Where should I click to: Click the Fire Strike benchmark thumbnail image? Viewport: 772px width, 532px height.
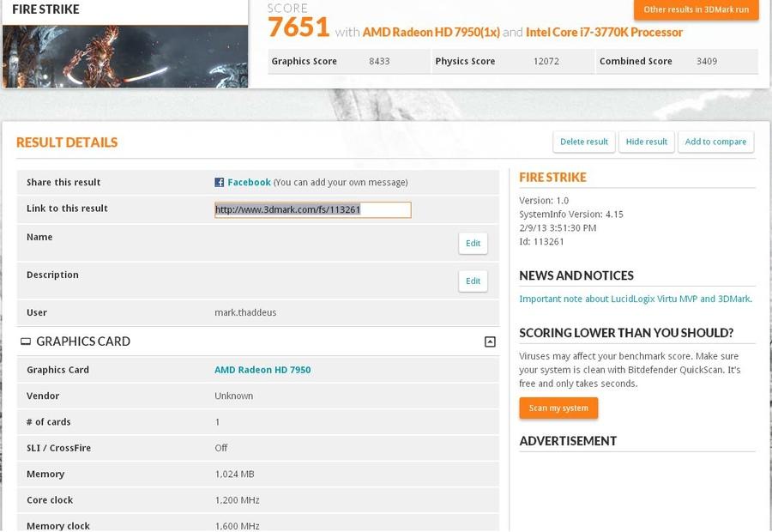(x=125, y=56)
